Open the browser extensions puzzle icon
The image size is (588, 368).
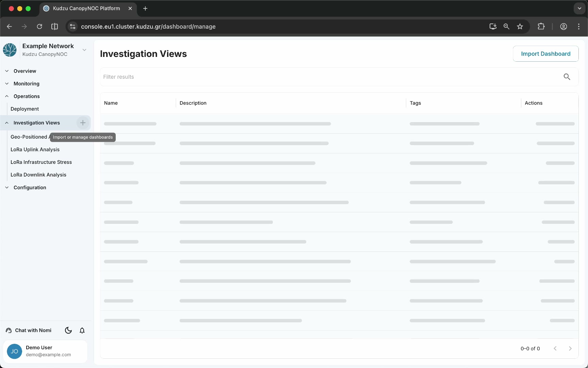541,27
